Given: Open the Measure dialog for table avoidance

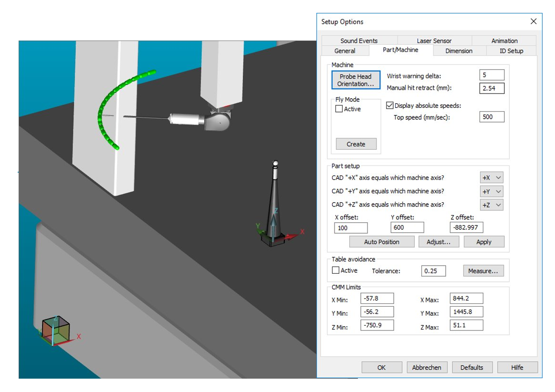Looking at the screenshot, I should coord(483,271).
